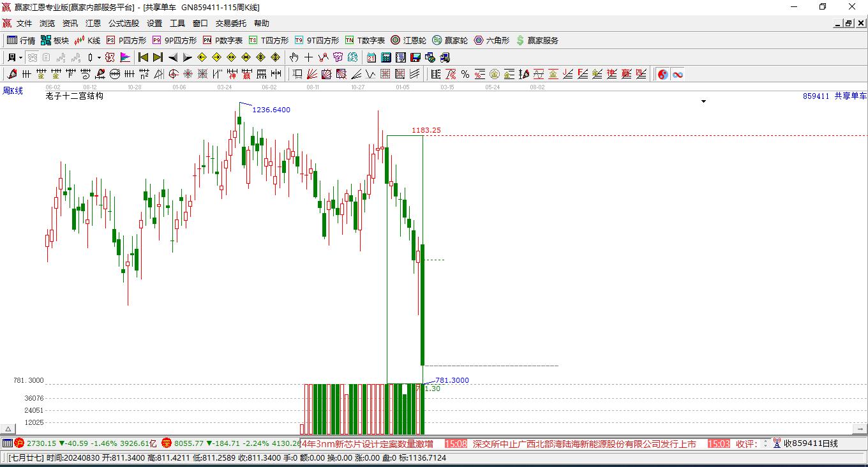Expand the candlestick style dropdown arrow

(99, 57)
